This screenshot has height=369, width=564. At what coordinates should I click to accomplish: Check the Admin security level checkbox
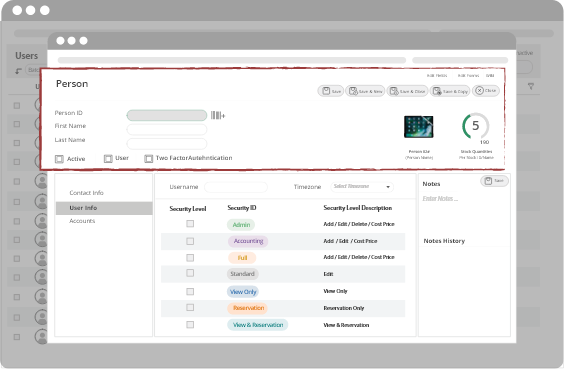pos(190,224)
